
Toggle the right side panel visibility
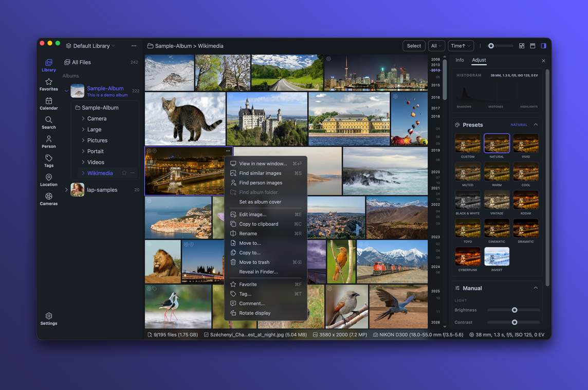pos(543,46)
